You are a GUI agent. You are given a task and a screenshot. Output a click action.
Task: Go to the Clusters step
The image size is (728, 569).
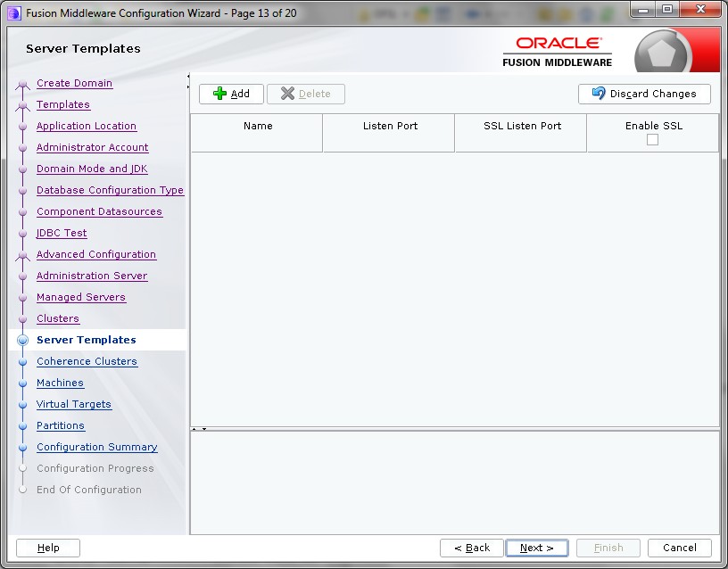point(58,318)
